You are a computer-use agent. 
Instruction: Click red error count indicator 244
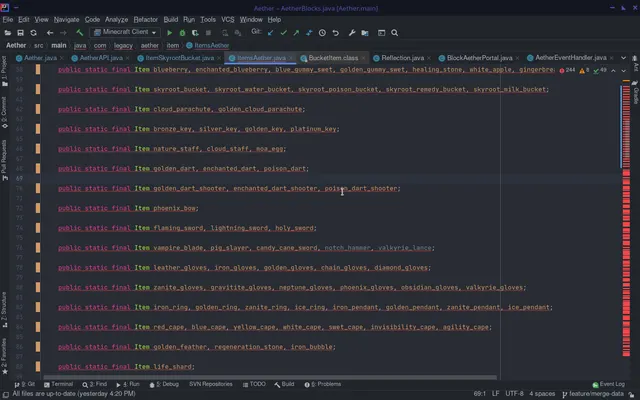[567, 70]
